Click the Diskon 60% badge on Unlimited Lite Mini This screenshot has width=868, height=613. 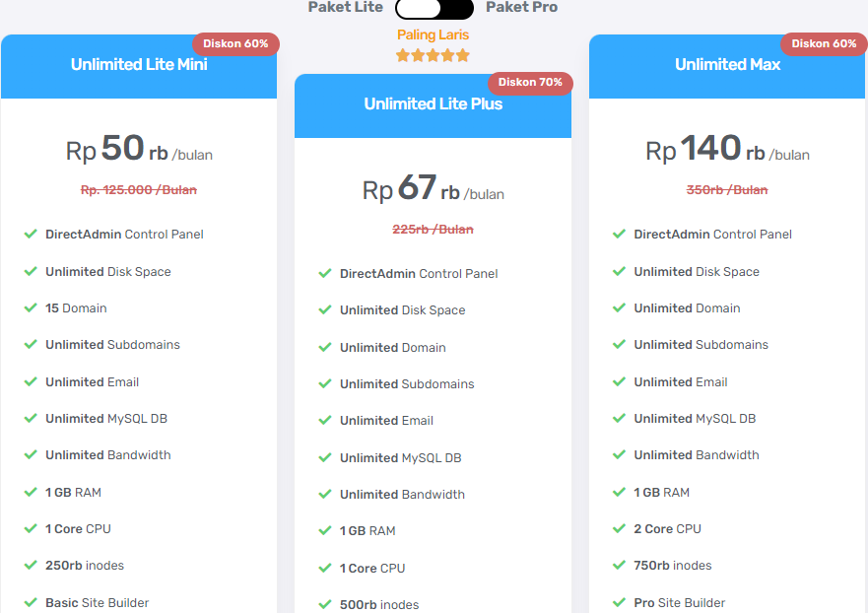[x=235, y=43]
